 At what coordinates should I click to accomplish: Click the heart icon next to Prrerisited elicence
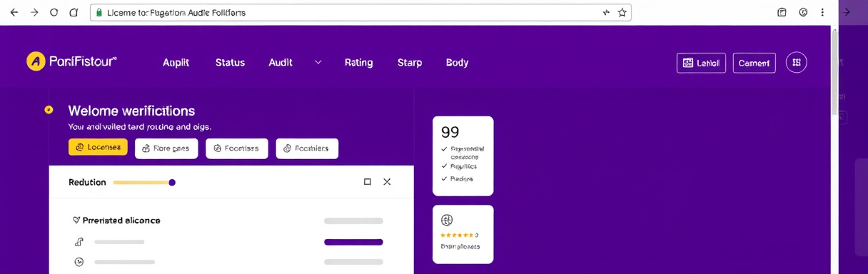[76, 220]
